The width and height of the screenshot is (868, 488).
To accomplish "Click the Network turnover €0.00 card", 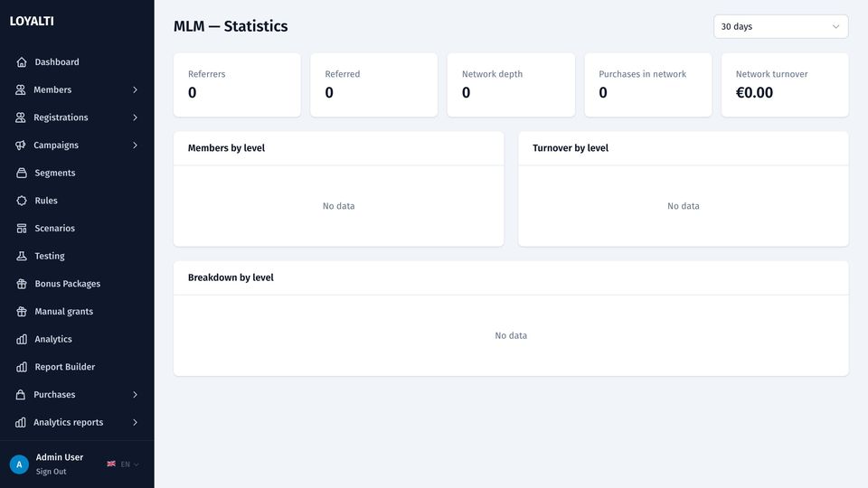I will (x=785, y=85).
